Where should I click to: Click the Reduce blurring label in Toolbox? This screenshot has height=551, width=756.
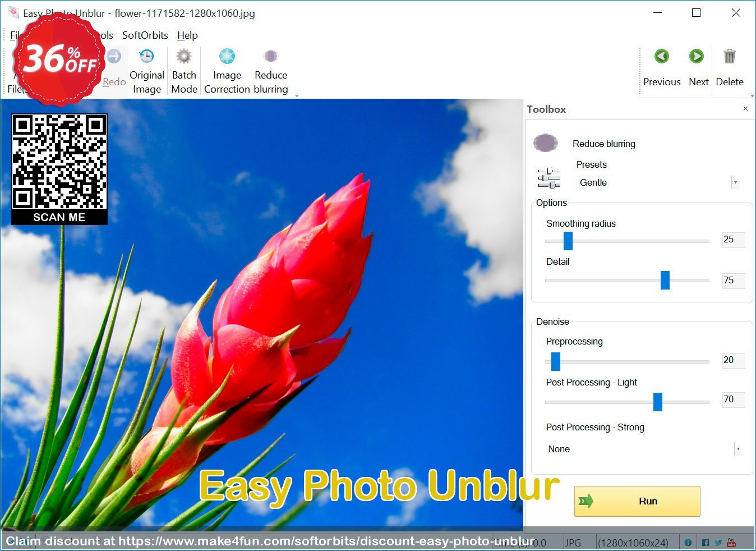(604, 144)
